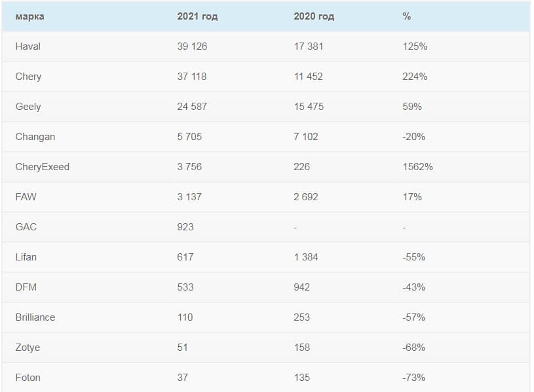Click Haval's 2021 value 39 126
Screen dimensions: 534x392
click(x=192, y=46)
